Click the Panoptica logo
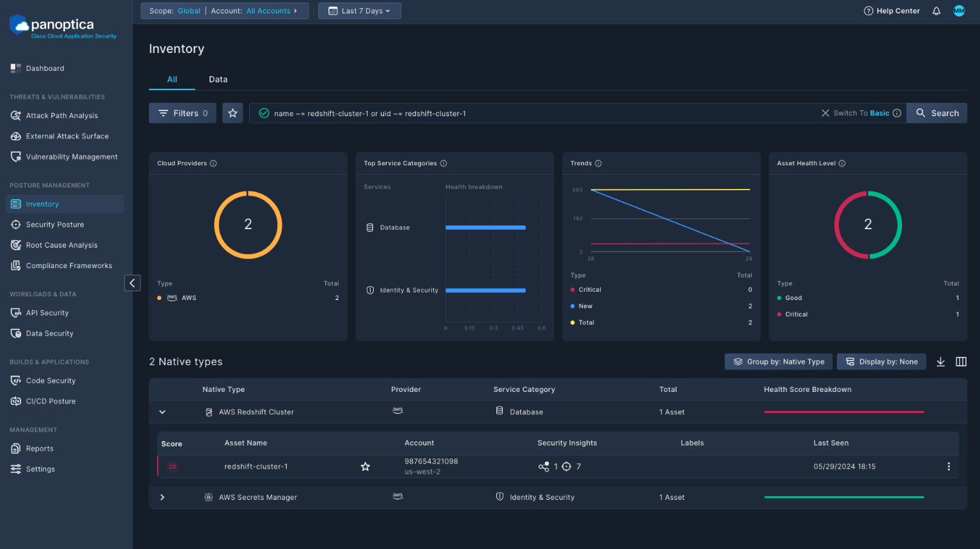Screen dimensions: 980x549 (63, 27)
